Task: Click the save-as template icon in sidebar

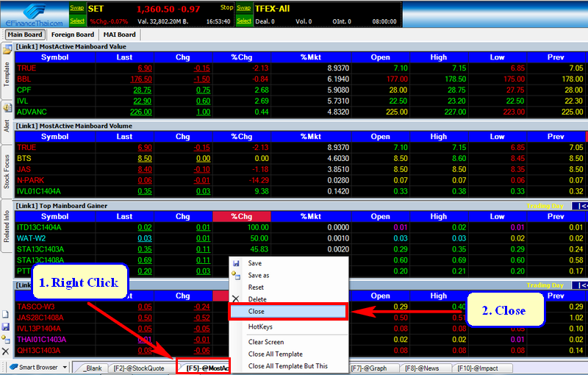Action: (x=6, y=339)
